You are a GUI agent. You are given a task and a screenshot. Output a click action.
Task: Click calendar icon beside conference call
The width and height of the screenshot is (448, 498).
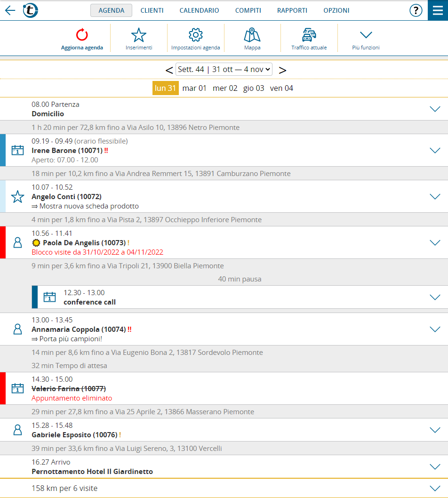[49, 297]
